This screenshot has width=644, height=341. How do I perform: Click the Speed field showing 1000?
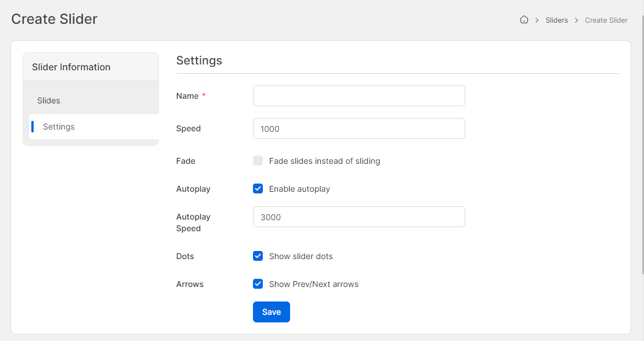359,128
